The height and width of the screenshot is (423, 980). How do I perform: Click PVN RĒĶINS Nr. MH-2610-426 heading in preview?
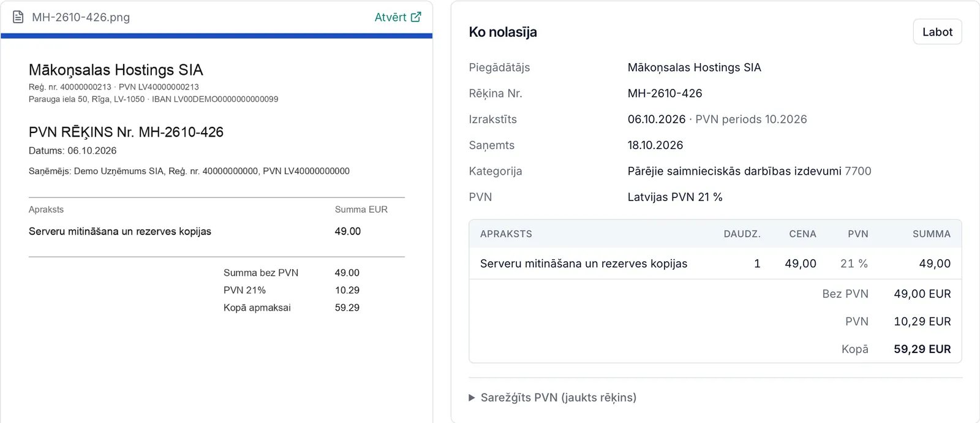coord(126,132)
